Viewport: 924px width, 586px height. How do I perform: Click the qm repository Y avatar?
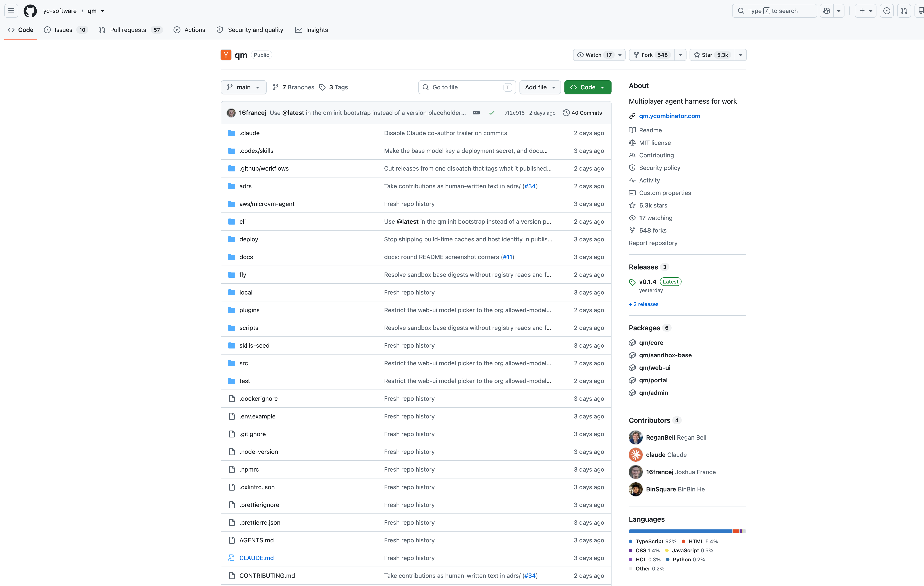226,55
